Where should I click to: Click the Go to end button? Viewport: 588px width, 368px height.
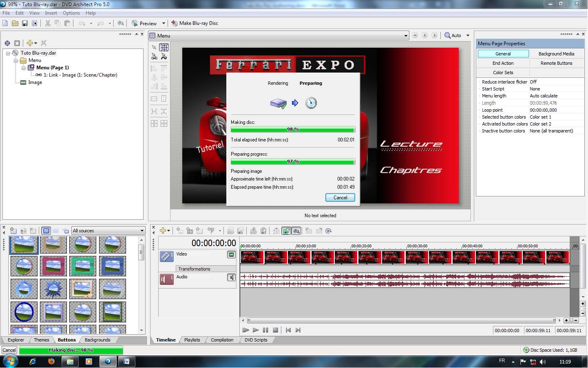[x=298, y=330]
